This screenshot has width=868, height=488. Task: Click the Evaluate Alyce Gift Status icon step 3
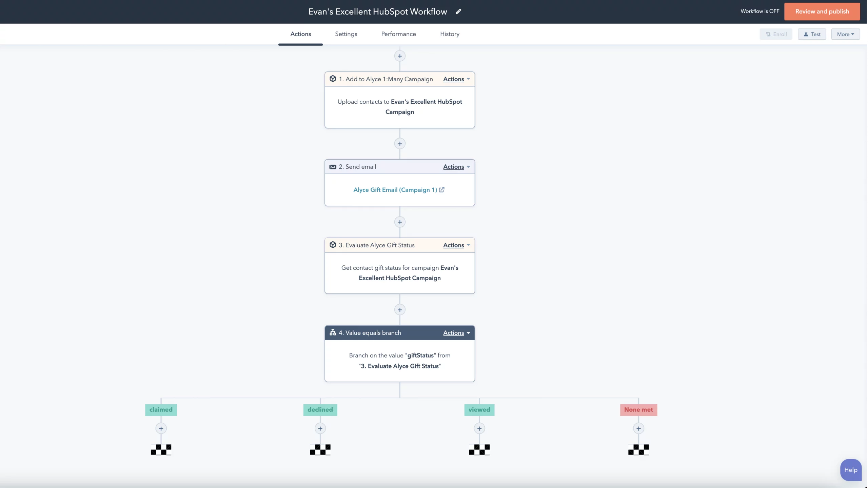click(333, 245)
